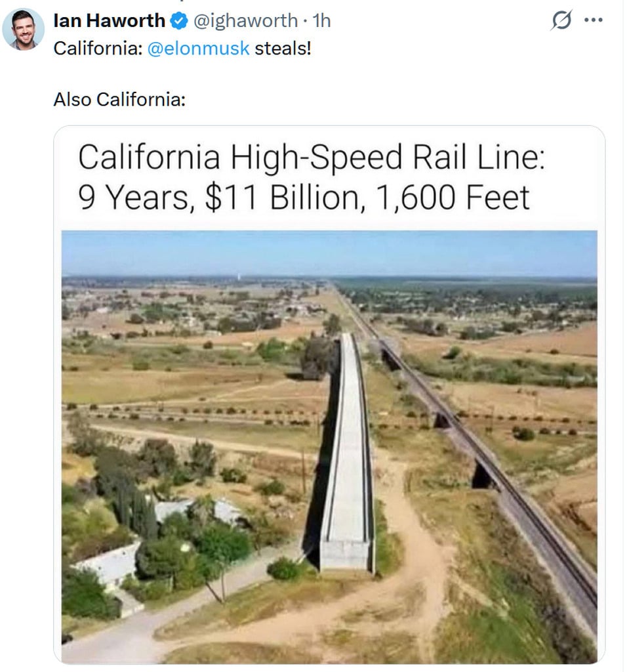The height and width of the screenshot is (672, 627).
Task: Click the "California:" text starting the tweet
Action: pyautogui.click(x=97, y=49)
